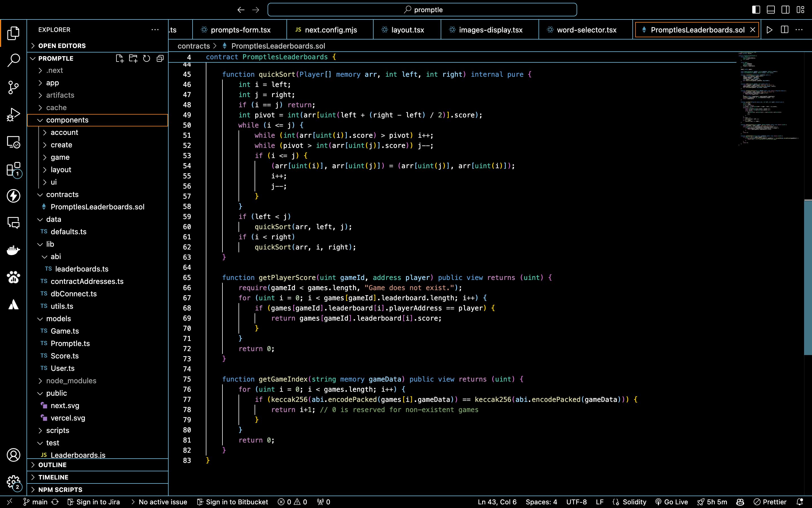The width and height of the screenshot is (812, 508).
Task: Click errors and warnings count
Action: pos(292,502)
